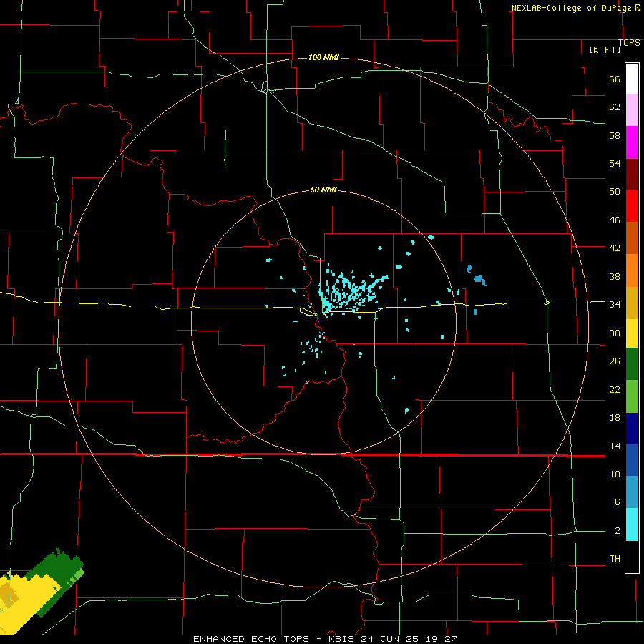Click the light pink 62 kft legend swatch
644x644 pixels.
click(632, 110)
